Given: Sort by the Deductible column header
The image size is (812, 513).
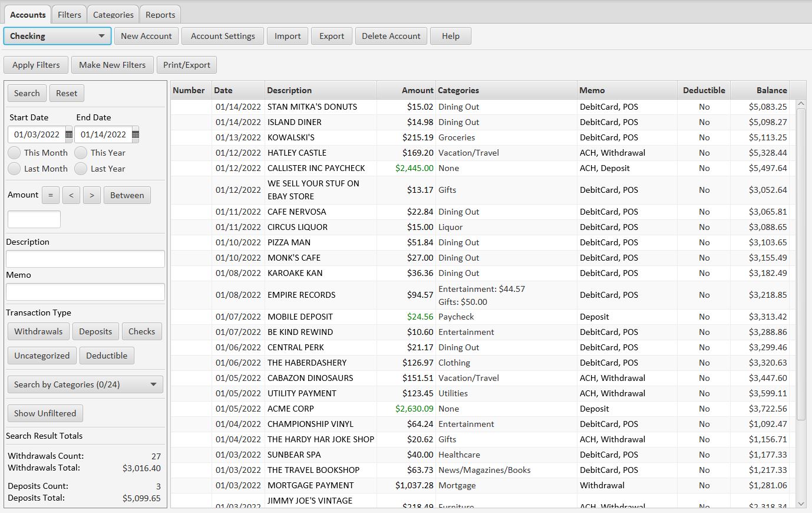Looking at the screenshot, I should point(704,90).
